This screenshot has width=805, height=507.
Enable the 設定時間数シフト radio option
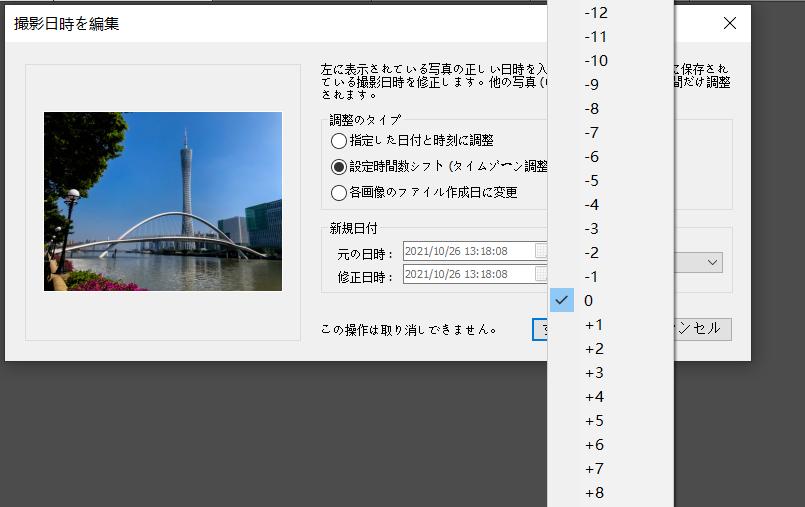click(x=340, y=166)
